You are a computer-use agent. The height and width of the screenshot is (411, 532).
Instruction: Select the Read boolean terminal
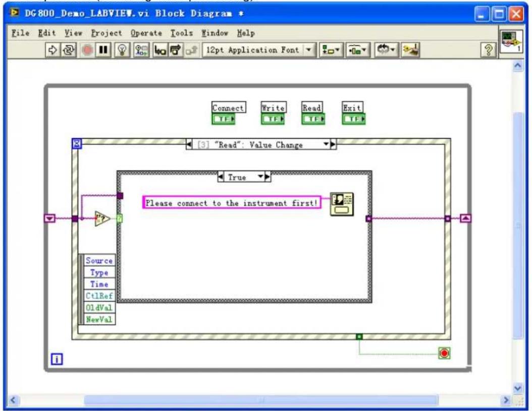(313, 119)
